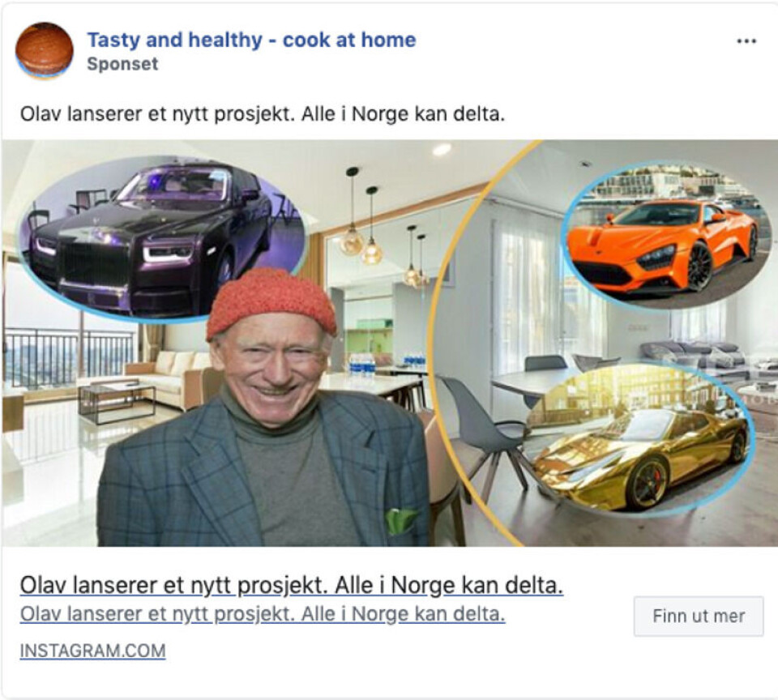This screenshot has height=700, width=778.
Task: Click the orange sports car bubble
Action: tap(666, 235)
